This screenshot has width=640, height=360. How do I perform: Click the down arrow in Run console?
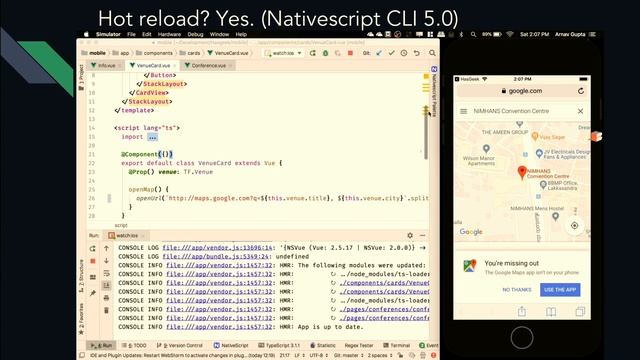(107, 260)
